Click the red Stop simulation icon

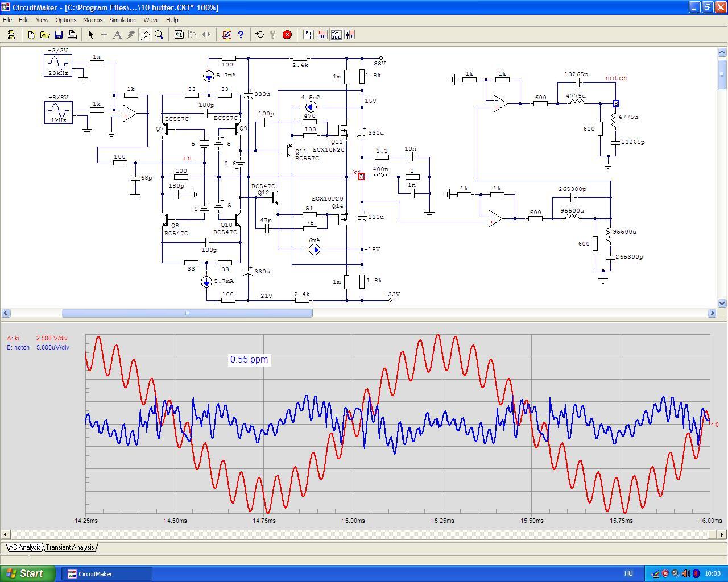coord(287,35)
